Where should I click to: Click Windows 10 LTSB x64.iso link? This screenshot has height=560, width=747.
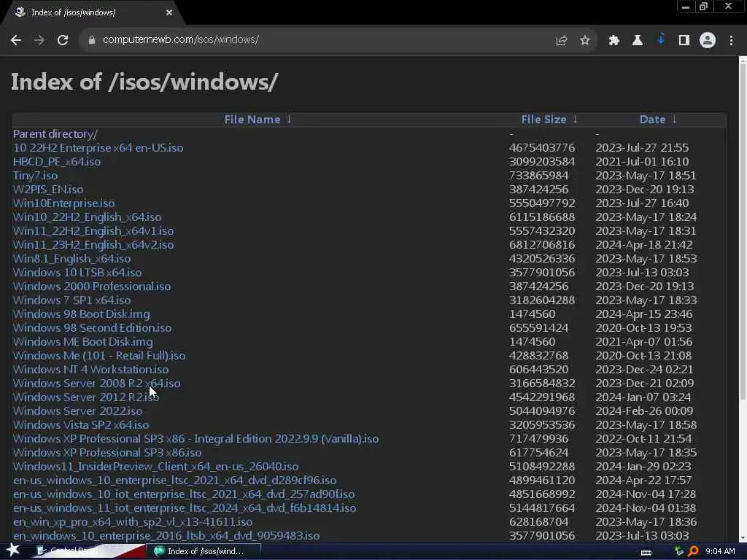pos(77,273)
